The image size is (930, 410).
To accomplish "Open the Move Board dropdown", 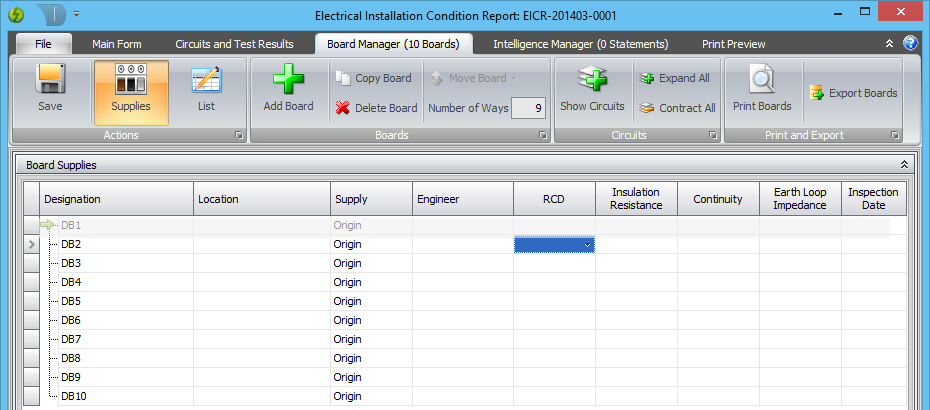I will (x=474, y=78).
